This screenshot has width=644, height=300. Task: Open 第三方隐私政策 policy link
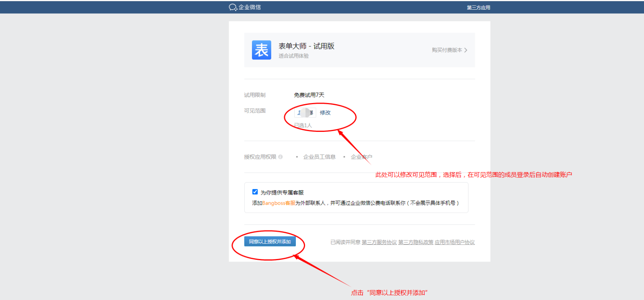pyautogui.click(x=416, y=242)
